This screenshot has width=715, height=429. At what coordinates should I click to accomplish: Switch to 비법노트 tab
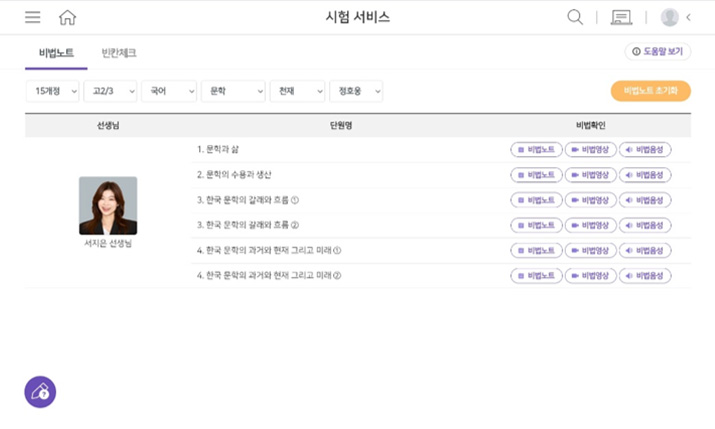click(56, 53)
